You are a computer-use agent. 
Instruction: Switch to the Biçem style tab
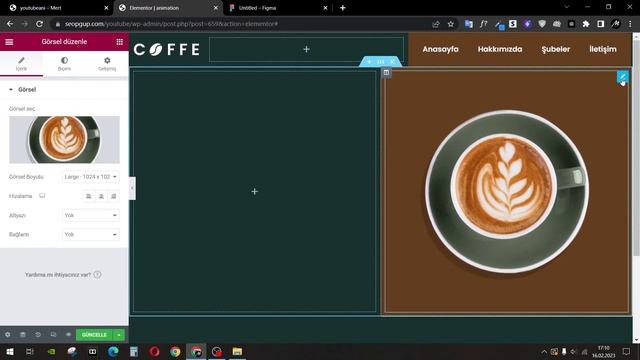[64, 64]
